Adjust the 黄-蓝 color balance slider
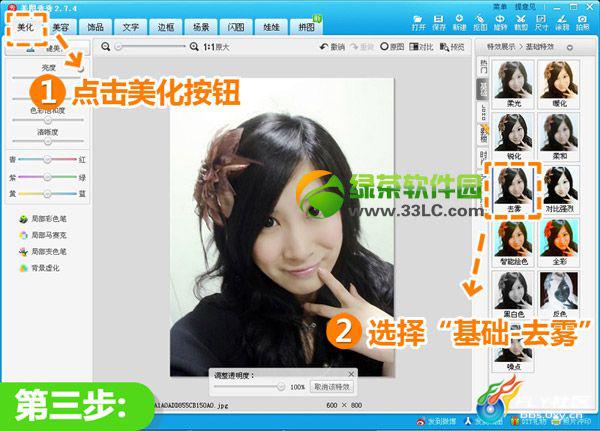Screen dimensions: 600x431 click(47, 194)
